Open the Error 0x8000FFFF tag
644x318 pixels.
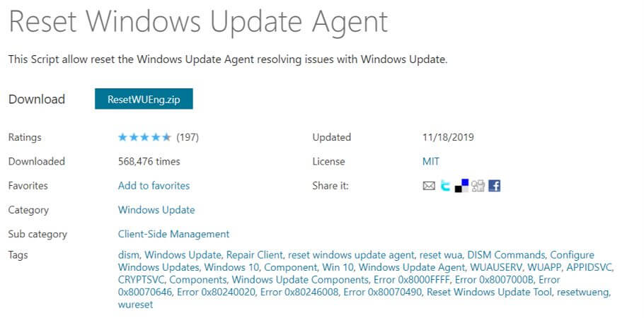tap(411, 280)
